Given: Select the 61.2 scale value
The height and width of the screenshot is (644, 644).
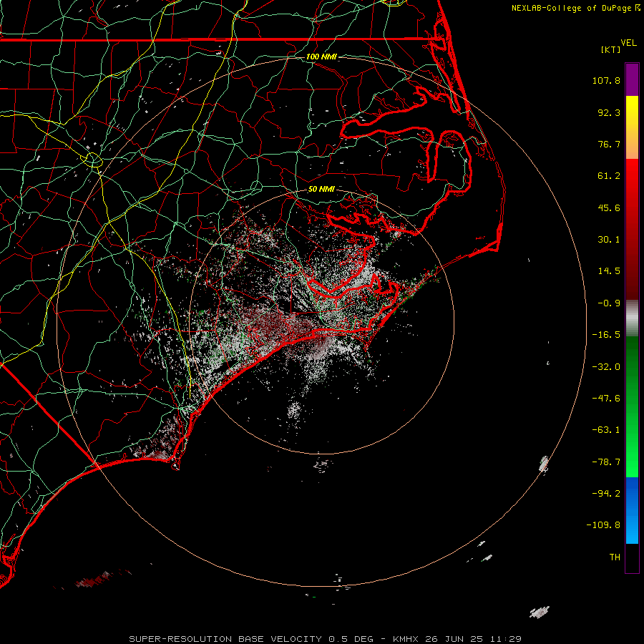Looking at the screenshot, I should coord(609,176).
